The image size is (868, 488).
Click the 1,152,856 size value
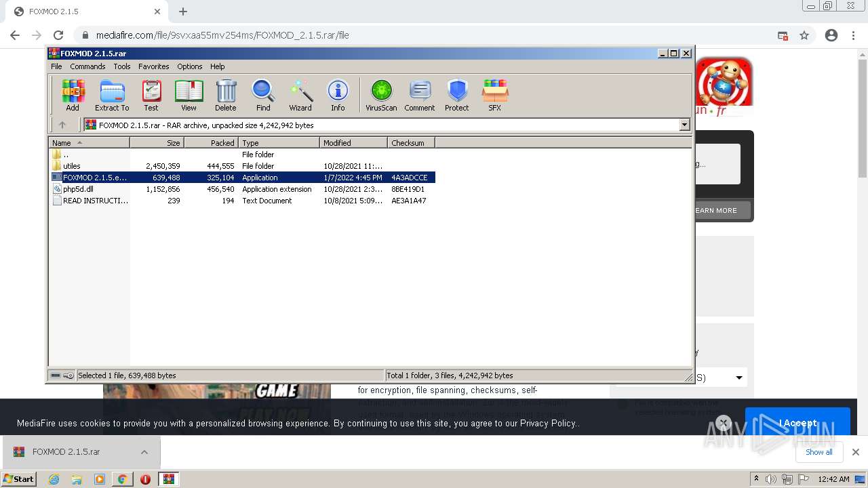[x=163, y=189]
